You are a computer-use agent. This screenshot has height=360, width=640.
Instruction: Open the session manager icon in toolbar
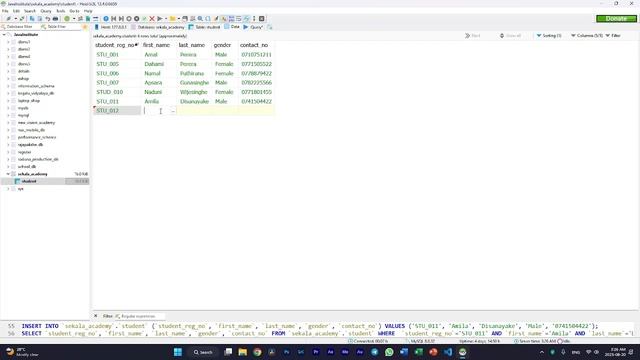(x=8, y=19)
